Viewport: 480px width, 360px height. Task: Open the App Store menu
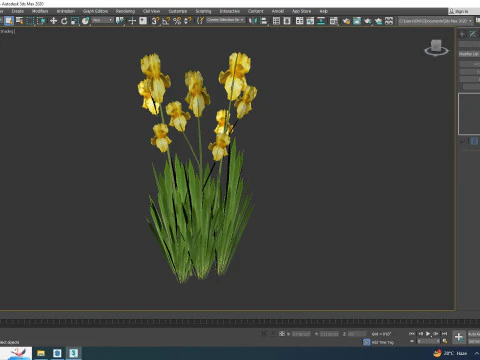(x=301, y=11)
